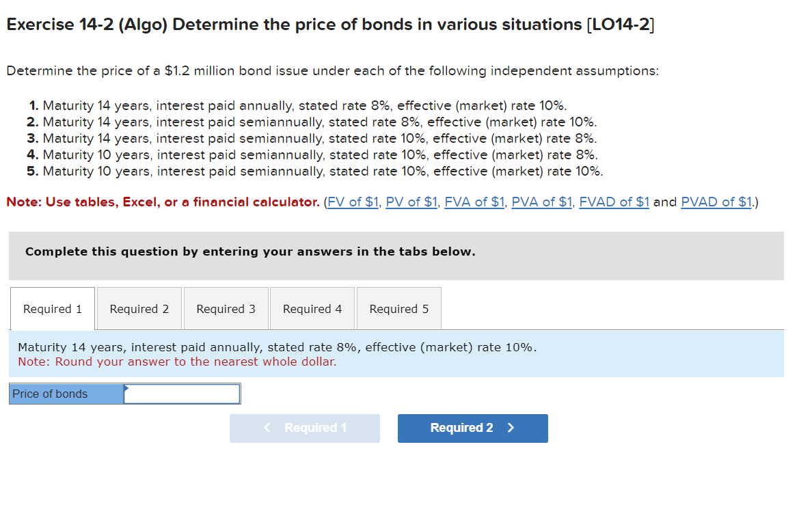Screen dimensions: 812x518
Task: Switch to the Required 4 tab
Action: [x=312, y=308]
